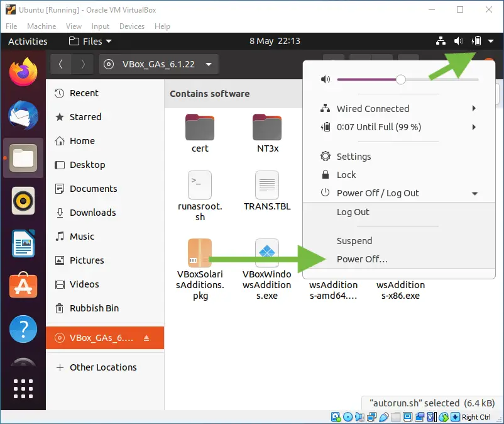Image resolution: width=504 pixels, height=424 pixels.
Task: Collapse the Power Off / Log Out section
Action: [x=474, y=193]
